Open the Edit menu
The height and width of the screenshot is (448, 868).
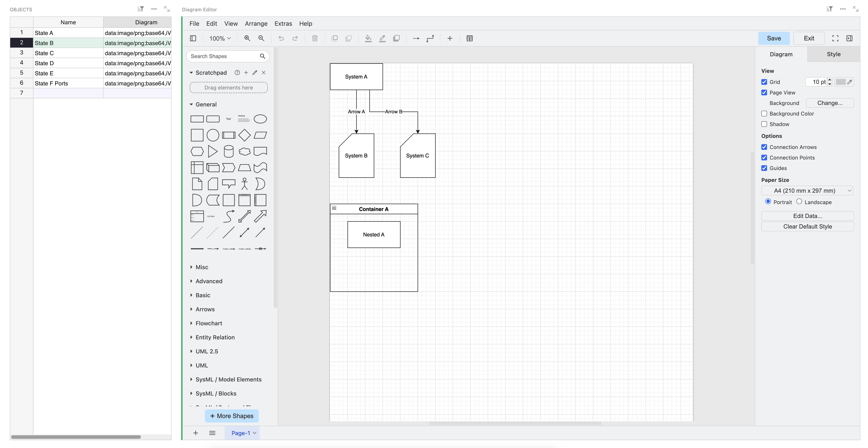pyautogui.click(x=212, y=24)
